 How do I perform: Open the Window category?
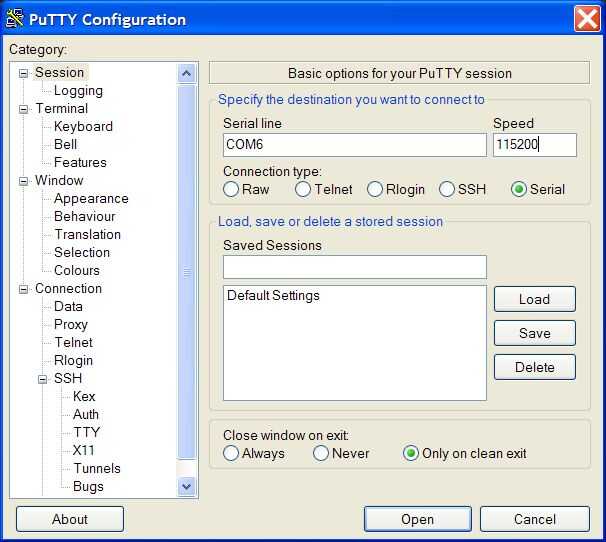click(59, 180)
